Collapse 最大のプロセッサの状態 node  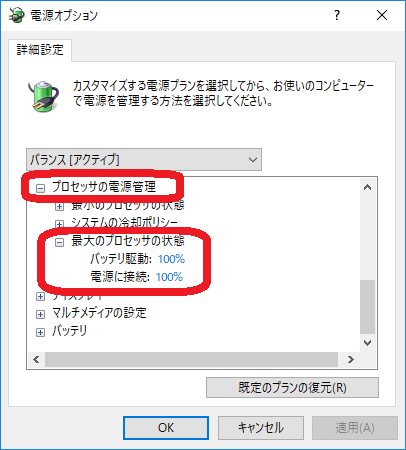[x=59, y=242]
